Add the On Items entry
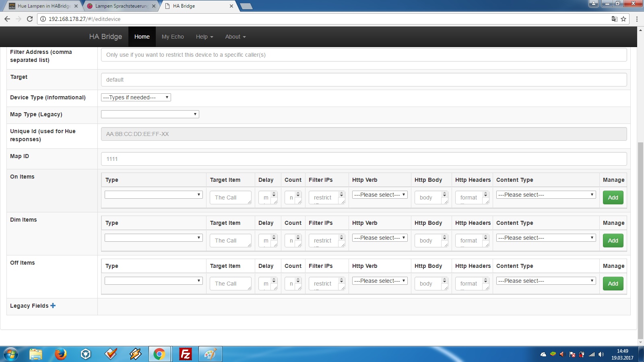644x362 pixels. pos(613,197)
